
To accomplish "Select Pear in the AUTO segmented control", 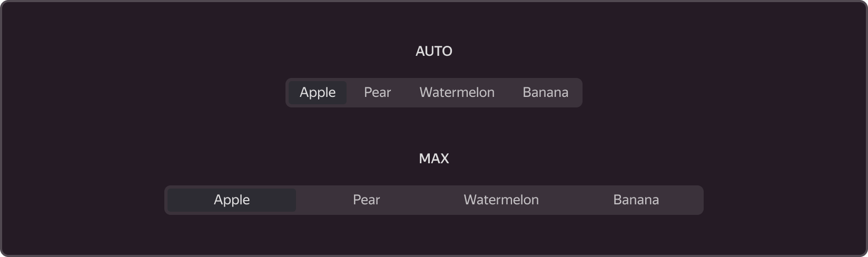I will pos(377,93).
